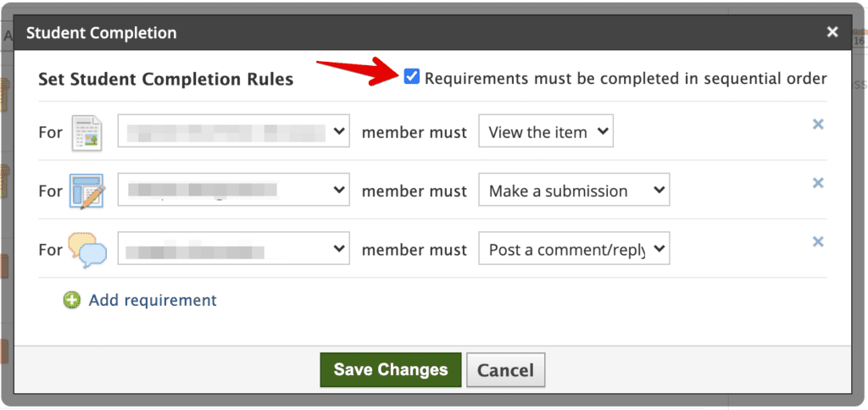Image resolution: width=868 pixels, height=410 pixels.
Task: Click the assignment pencil icon in second row
Action: tap(87, 191)
